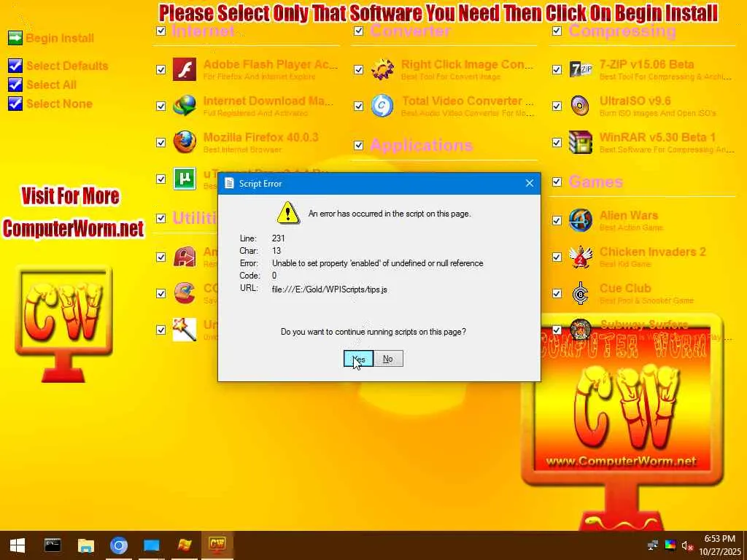Click the Alien Wars game icon
The height and width of the screenshot is (560, 747).
[x=580, y=220]
